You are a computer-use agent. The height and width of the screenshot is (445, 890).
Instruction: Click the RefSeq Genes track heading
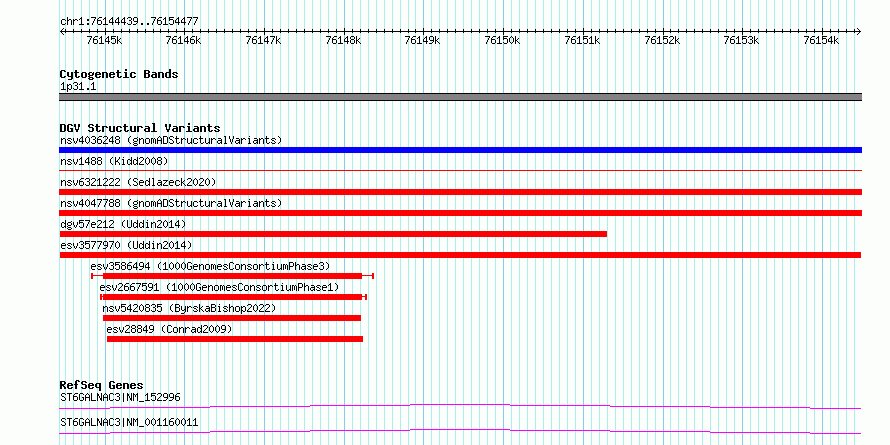coord(102,385)
